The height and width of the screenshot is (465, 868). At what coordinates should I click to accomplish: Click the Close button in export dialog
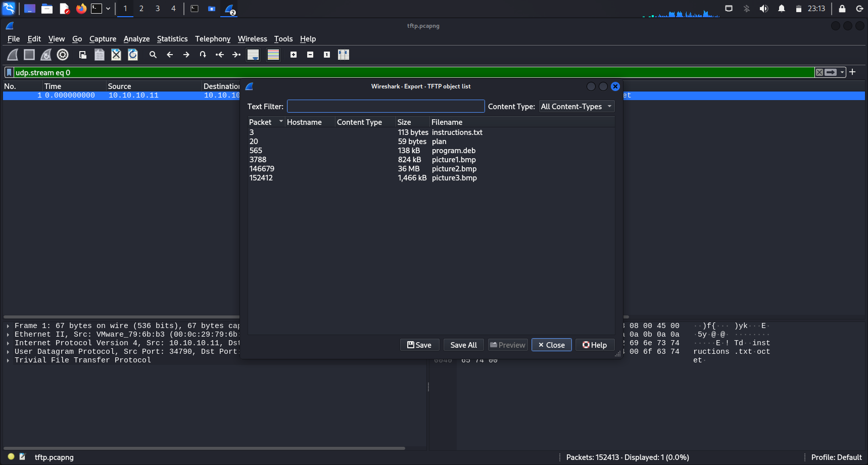tap(551, 345)
